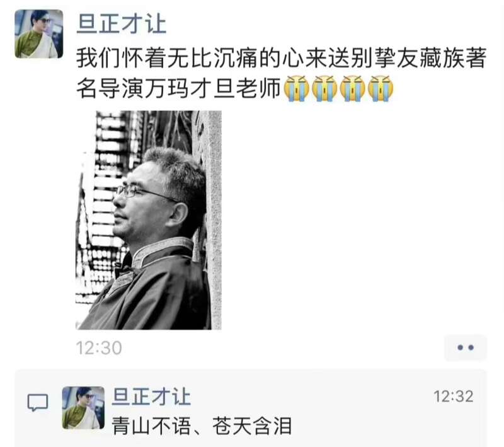Tap the post line starting 我们怀着无比沉痛
Image resolution: width=504 pixels, height=447 pixels.
pos(281,58)
